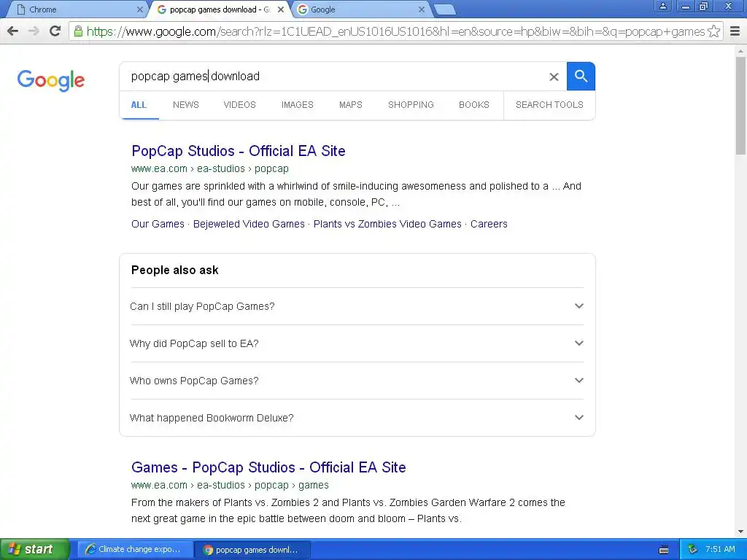
Task: Open the Windows Start menu
Action: coord(35,549)
